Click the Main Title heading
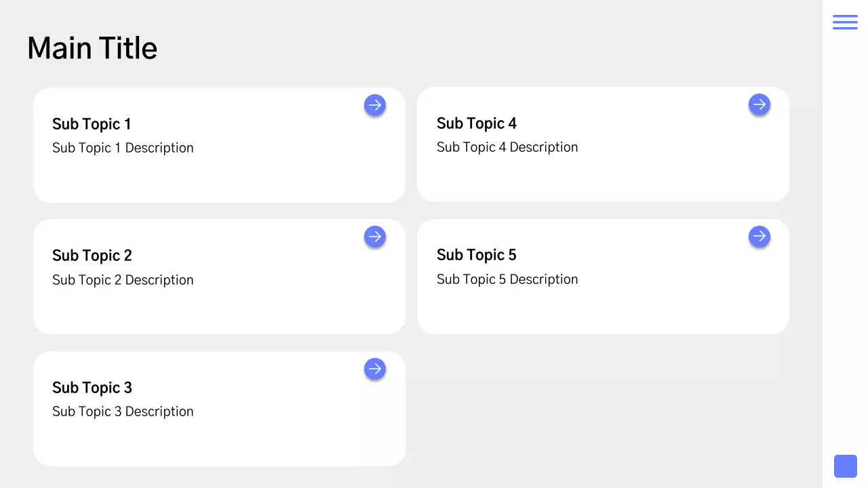Screen dimensions: 868x488 92,48
